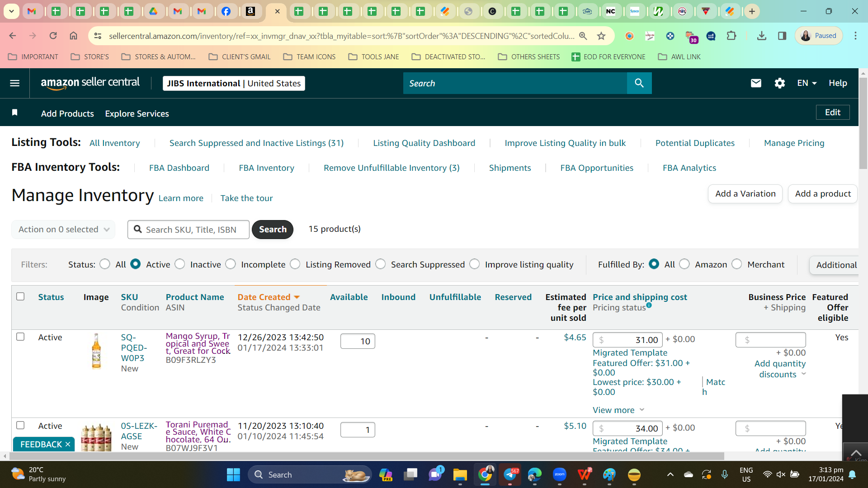868x488 pixels.
Task: Check the OS-LEZK-AGSE row checkbox
Action: pyautogui.click(x=20, y=425)
